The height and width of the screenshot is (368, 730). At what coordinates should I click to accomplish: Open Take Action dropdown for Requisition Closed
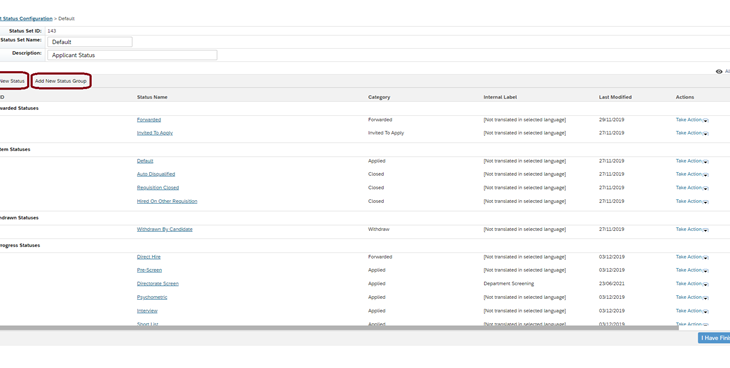pos(692,187)
